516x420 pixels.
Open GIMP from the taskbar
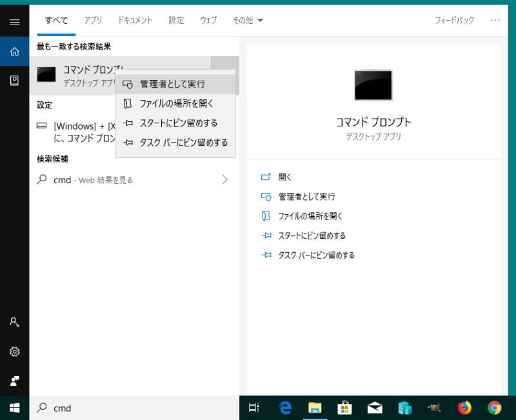434,408
